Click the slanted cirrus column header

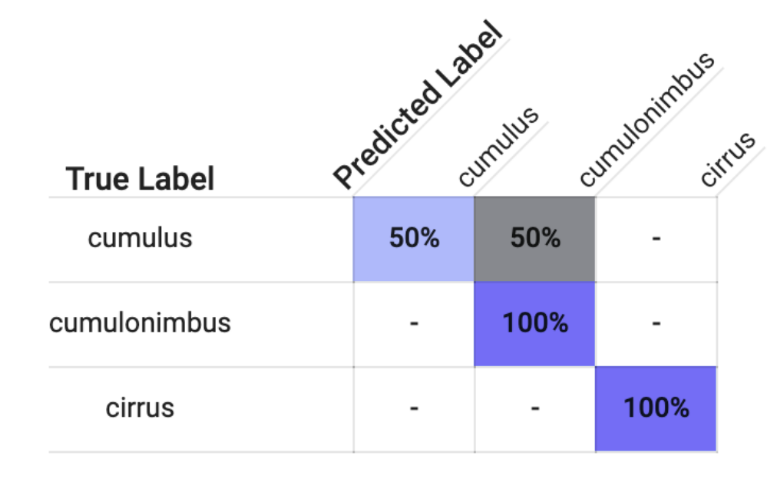pyautogui.click(x=726, y=159)
